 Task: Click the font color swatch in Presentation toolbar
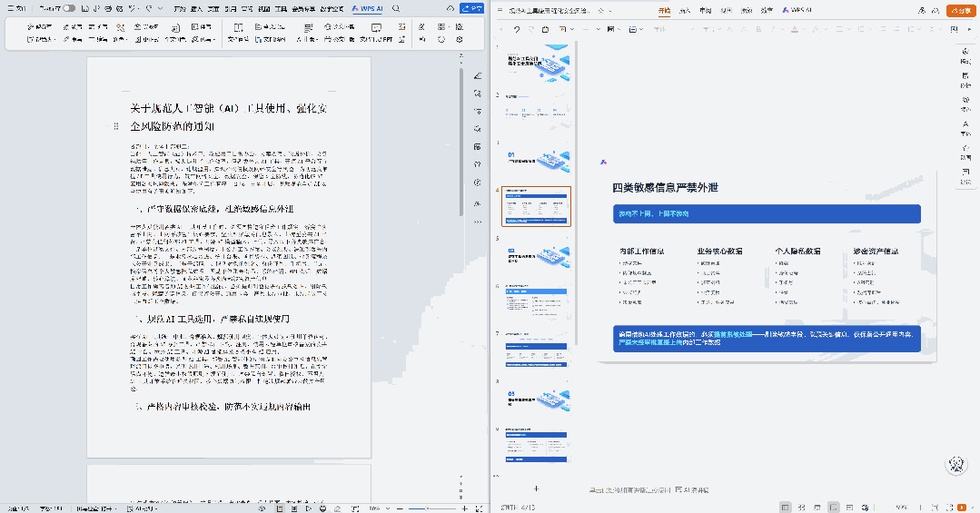(x=795, y=29)
